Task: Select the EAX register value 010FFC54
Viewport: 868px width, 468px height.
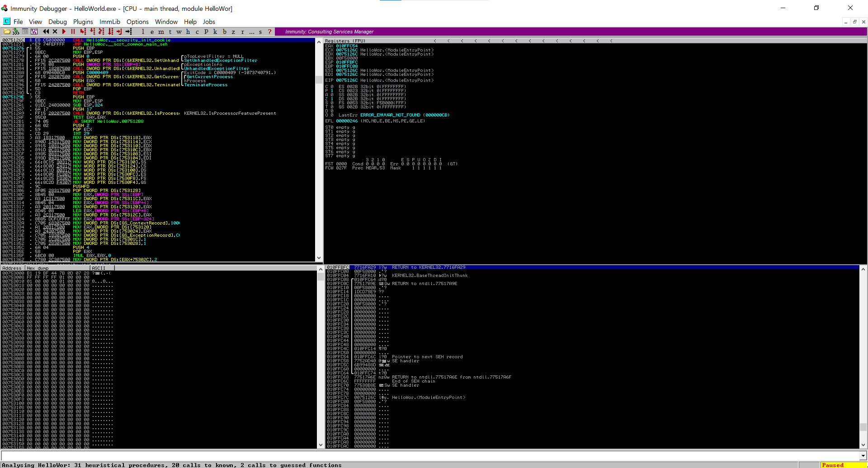Action: (x=346, y=46)
